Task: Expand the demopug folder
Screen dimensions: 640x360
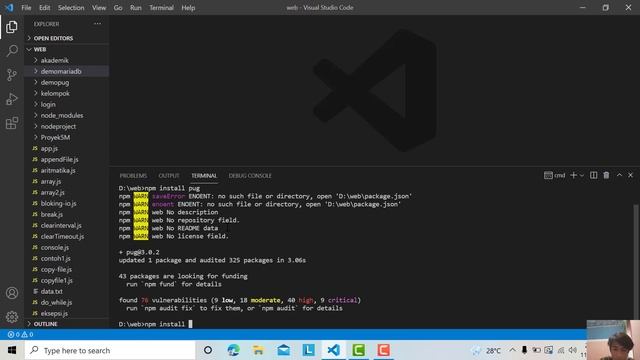Action: (67, 82)
